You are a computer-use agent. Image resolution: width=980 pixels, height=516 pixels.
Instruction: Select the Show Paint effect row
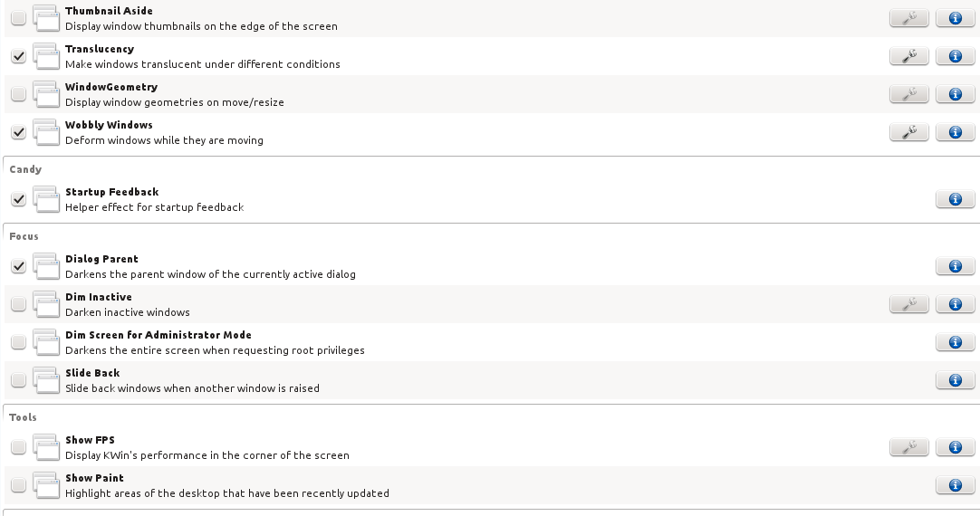point(453,485)
